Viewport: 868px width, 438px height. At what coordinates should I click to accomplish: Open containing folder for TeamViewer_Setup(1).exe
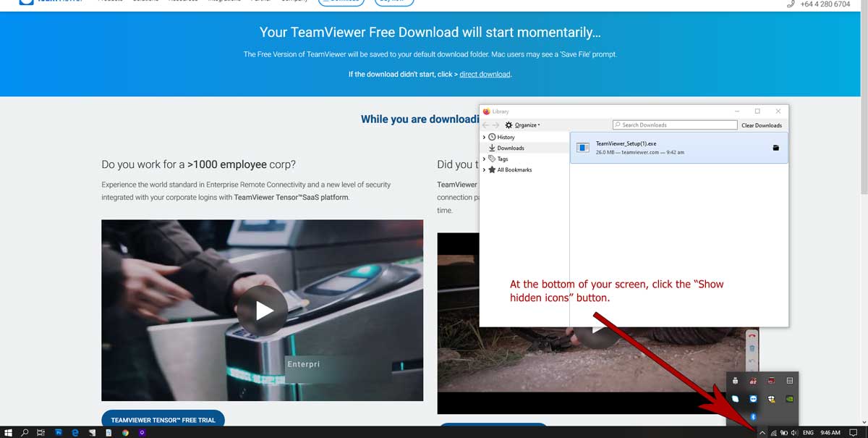775,148
